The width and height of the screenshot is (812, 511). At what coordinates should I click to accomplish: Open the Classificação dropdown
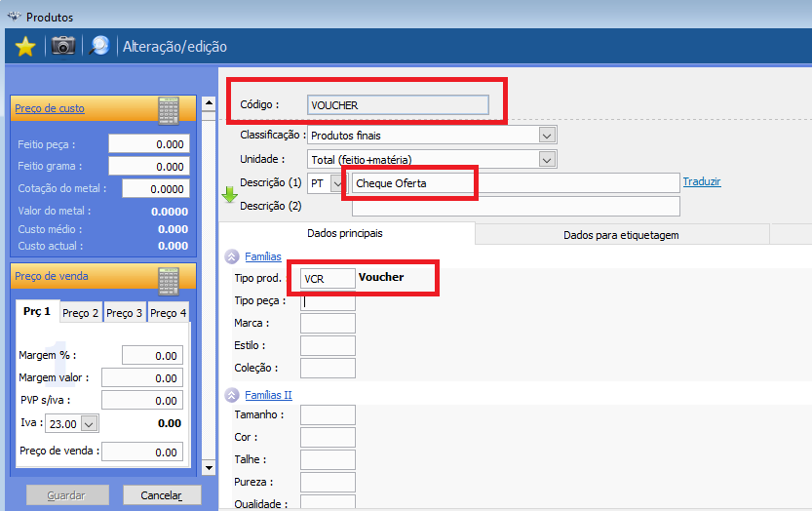(x=547, y=136)
